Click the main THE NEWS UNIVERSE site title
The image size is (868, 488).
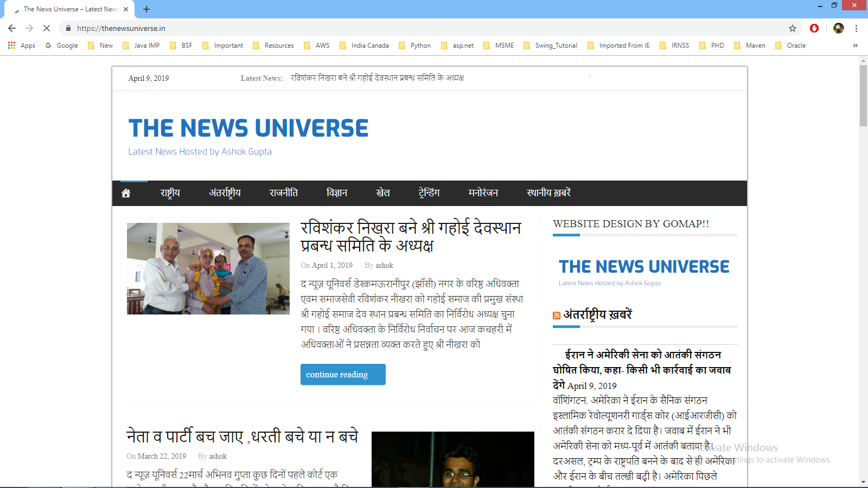(x=248, y=129)
